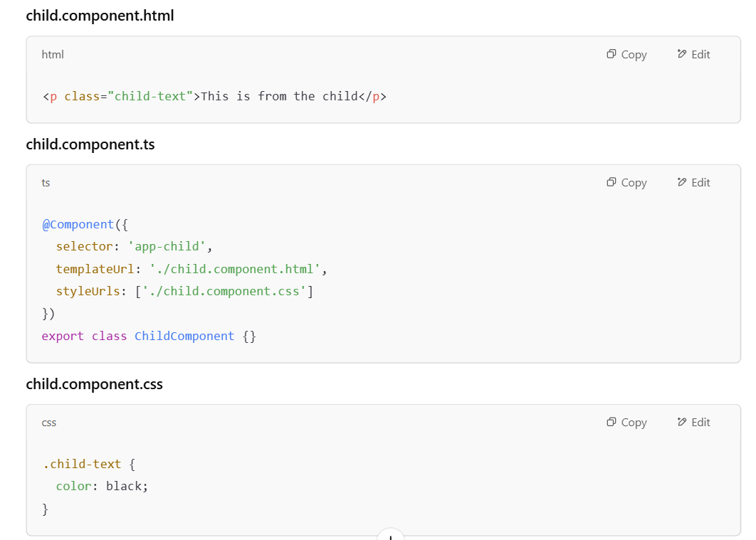Click the ChildComponent class name in the code
The width and height of the screenshot is (756, 540).
(184, 335)
